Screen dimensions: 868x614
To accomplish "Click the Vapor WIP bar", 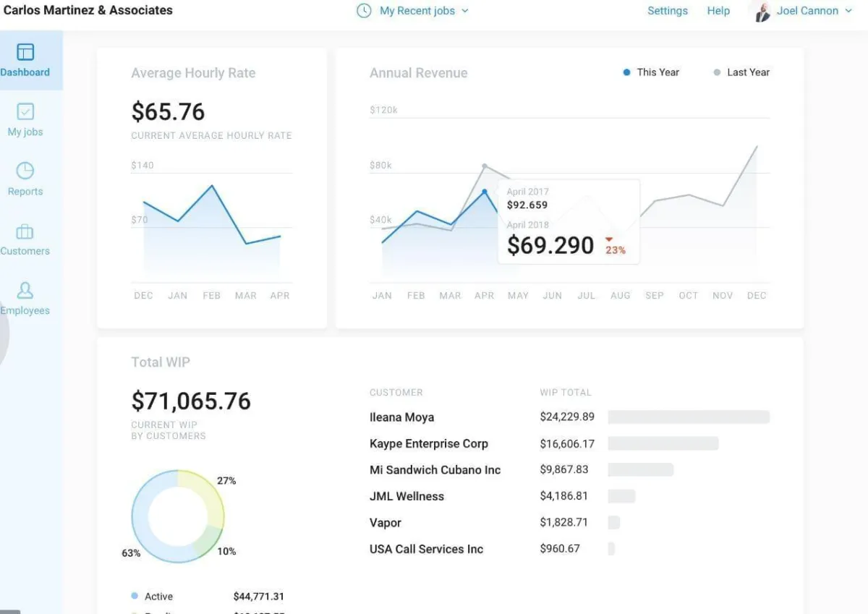I will coord(614,522).
